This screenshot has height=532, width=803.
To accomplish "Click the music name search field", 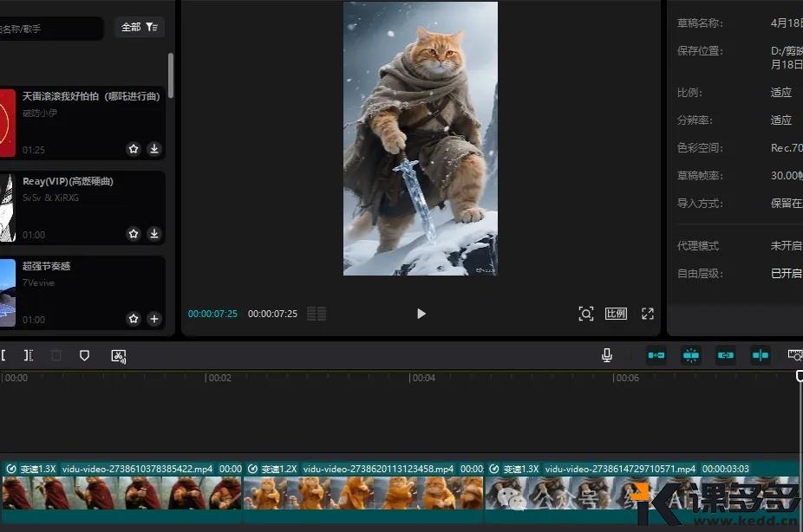I will click(x=50, y=29).
